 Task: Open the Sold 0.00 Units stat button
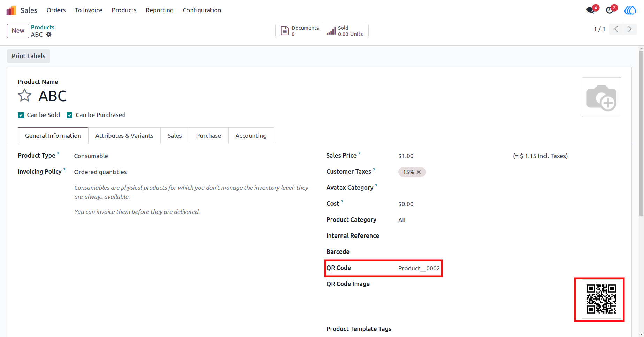click(346, 31)
